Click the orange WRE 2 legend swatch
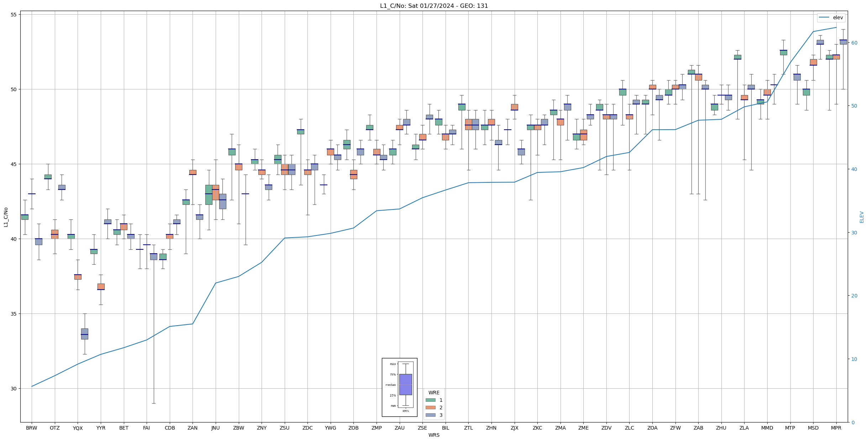 (x=431, y=408)
